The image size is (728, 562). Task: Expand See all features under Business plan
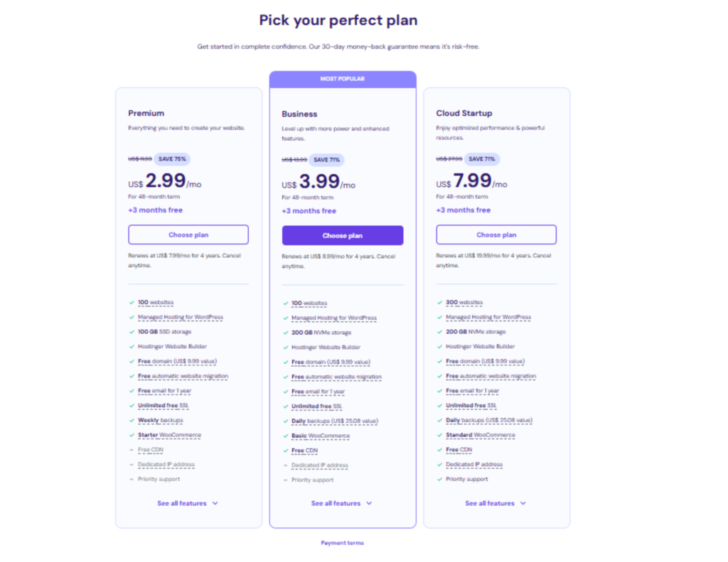click(x=341, y=503)
